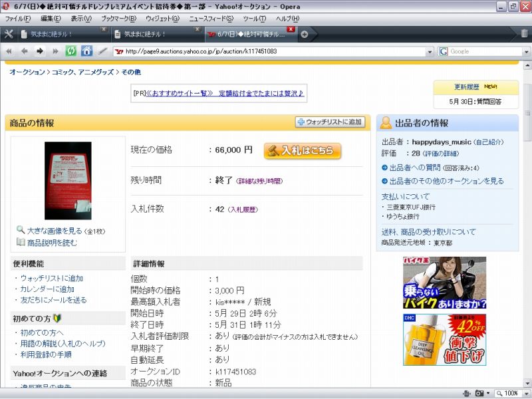Open the ニュースフィード menu
532x399 pixels.
pyautogui.click(x=211, y=19)
